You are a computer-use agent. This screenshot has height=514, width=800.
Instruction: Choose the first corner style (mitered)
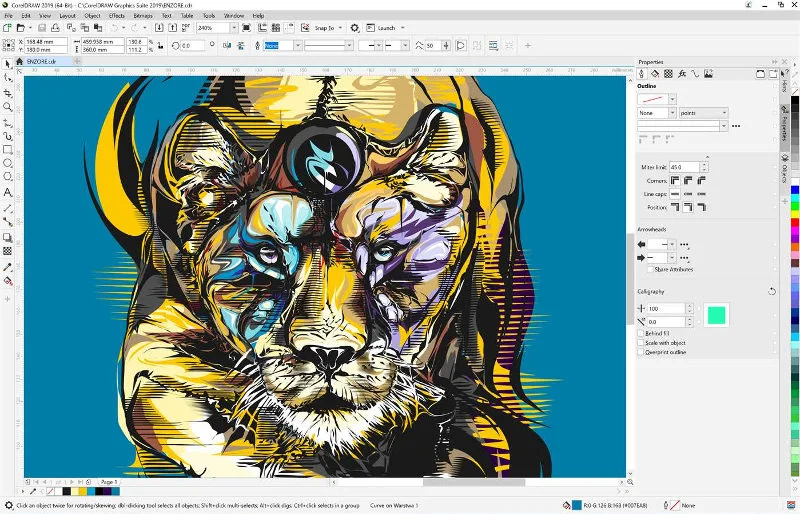675,180
